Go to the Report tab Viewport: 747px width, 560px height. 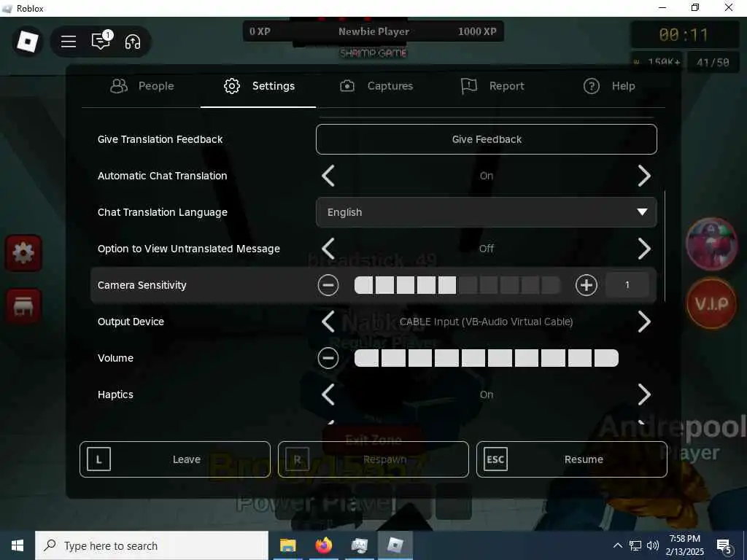pos(492,86)
